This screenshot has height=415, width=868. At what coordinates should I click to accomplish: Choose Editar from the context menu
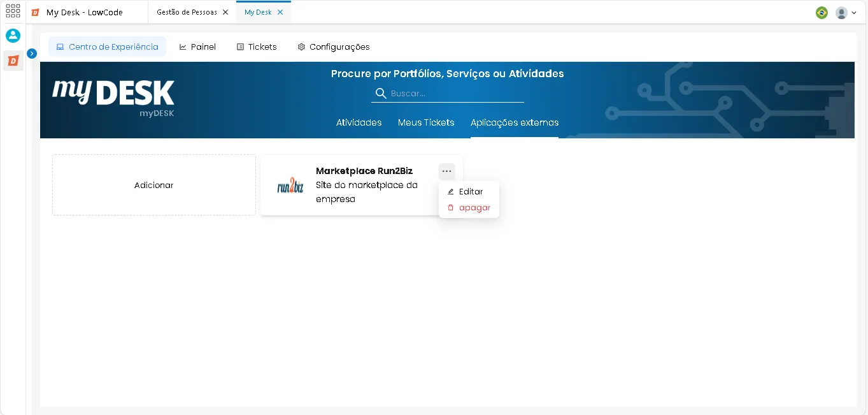(x=469, y=191)
